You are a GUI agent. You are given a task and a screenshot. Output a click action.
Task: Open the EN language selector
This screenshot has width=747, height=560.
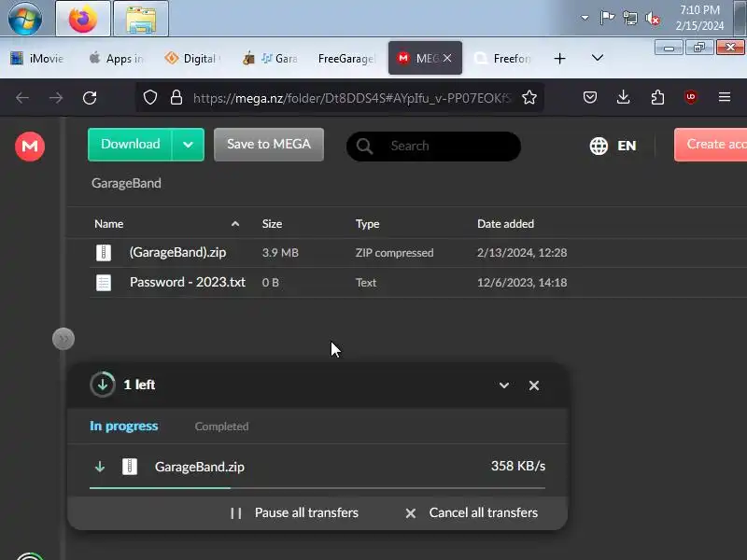(613, 146)
